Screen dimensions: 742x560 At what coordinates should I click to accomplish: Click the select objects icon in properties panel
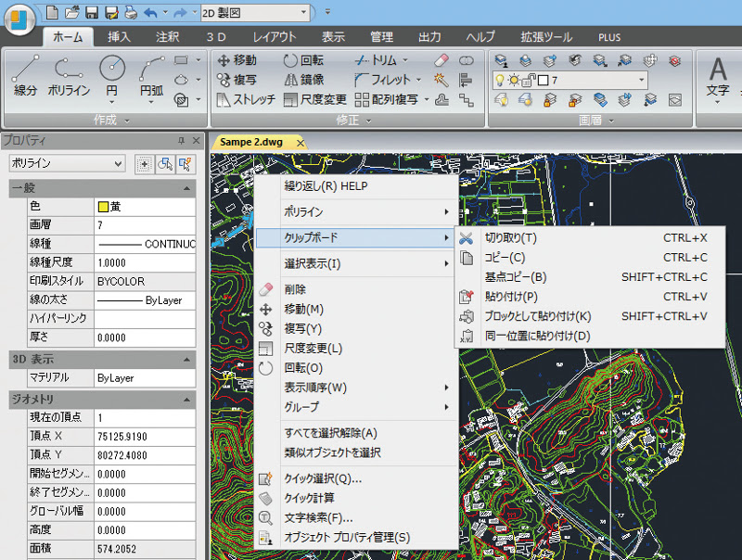(165, 164)
